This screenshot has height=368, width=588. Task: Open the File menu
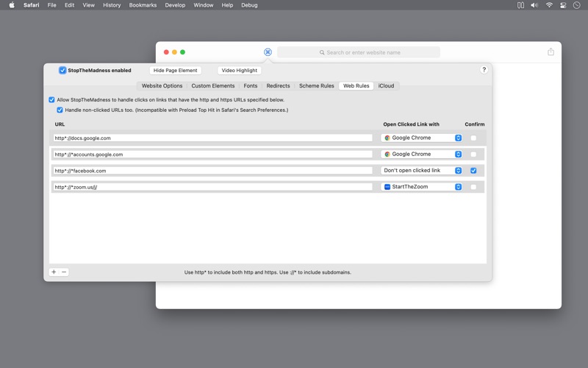(51, 5)
